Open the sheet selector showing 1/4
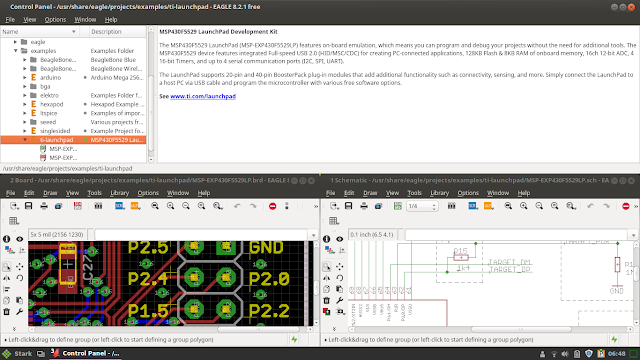Viewport: 640px width, 360px height. pyautogui.click(x=422, y=206)
